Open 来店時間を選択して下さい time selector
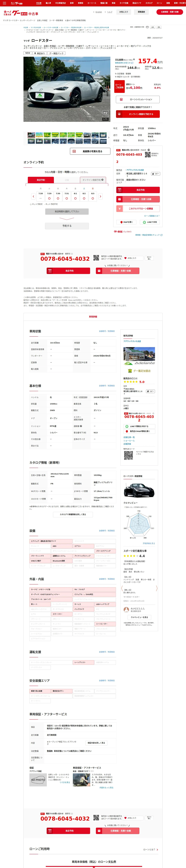Viewport: 186px width, 868px height. point(67,212)
